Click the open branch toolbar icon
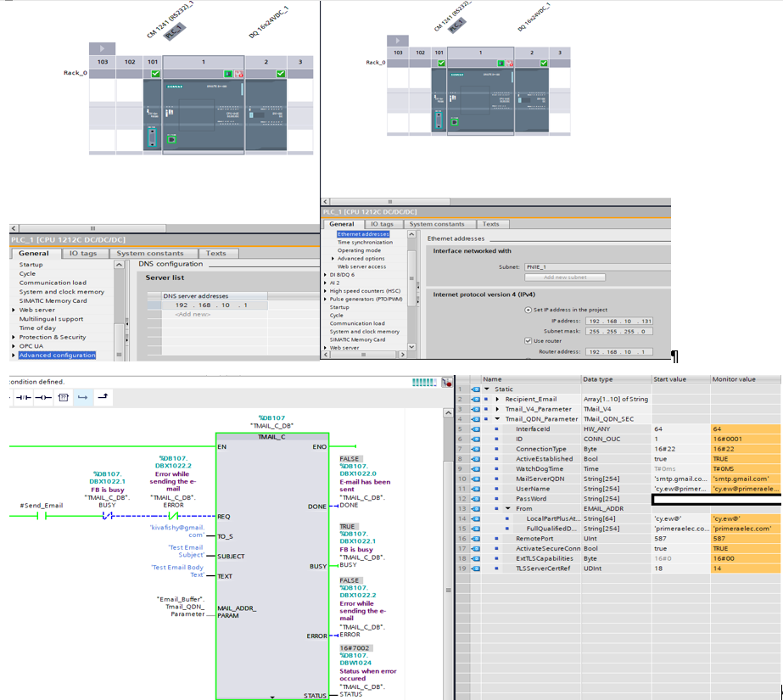 (x=83, y=397)
